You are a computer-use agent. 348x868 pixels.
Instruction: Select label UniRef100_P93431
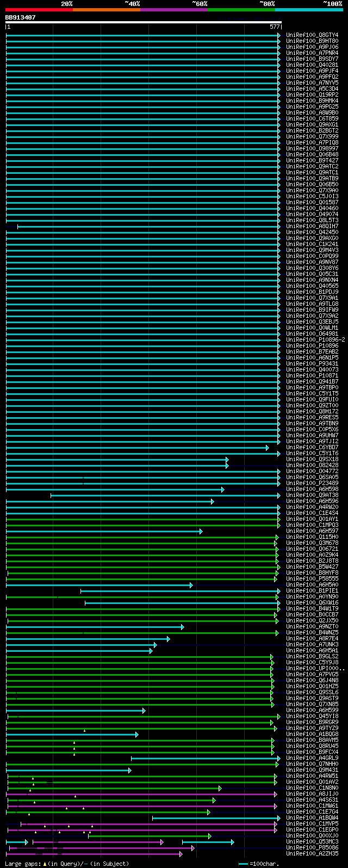point(312,363)
